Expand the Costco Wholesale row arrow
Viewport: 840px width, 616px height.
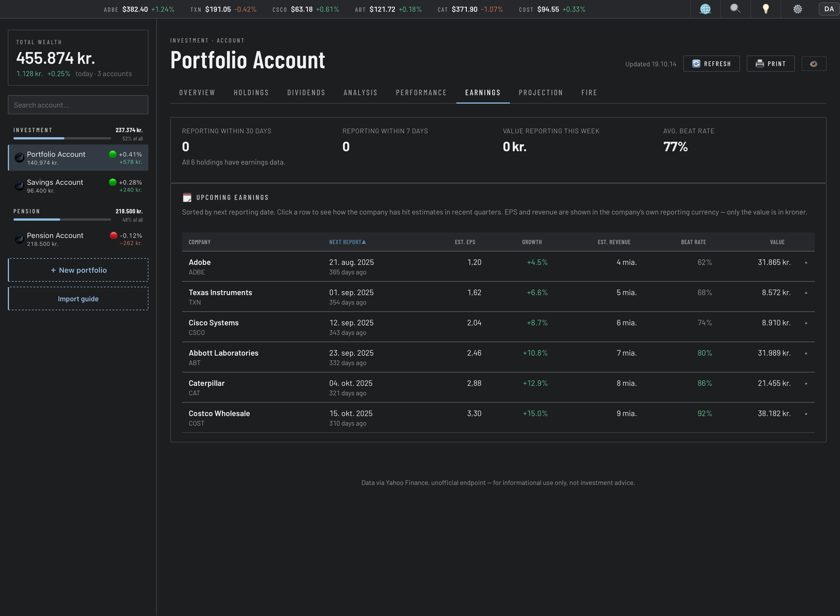pyautogui.click(x=806, y=414)
